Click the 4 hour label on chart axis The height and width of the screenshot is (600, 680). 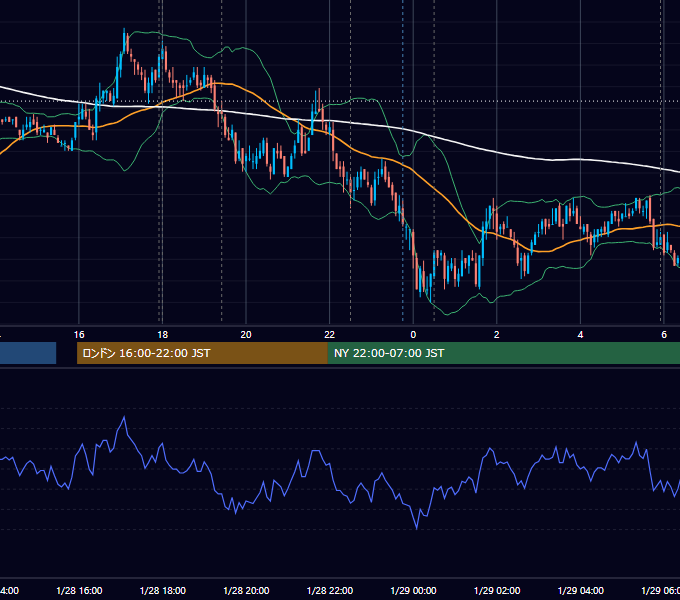tap(580, 334)
